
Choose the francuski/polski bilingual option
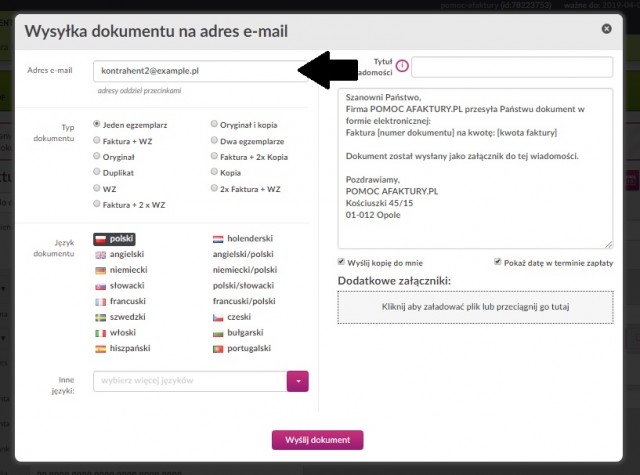(244, 301)
